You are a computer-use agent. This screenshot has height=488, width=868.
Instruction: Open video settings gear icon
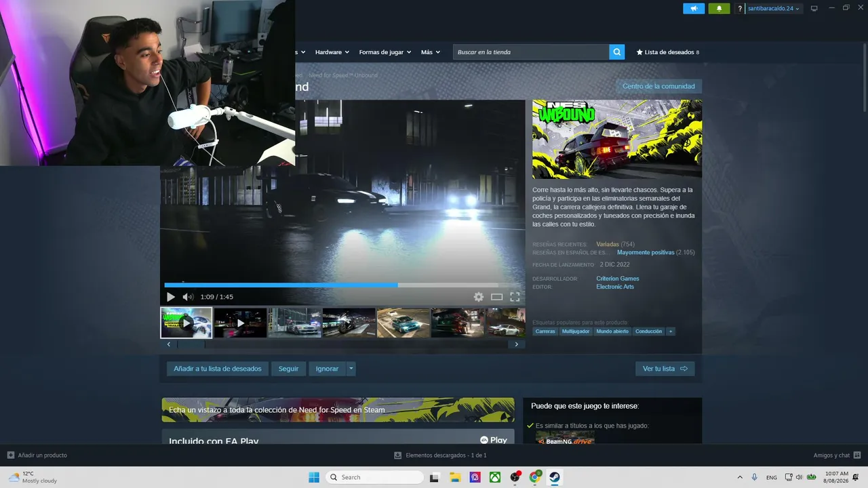(x=479, y=297)
